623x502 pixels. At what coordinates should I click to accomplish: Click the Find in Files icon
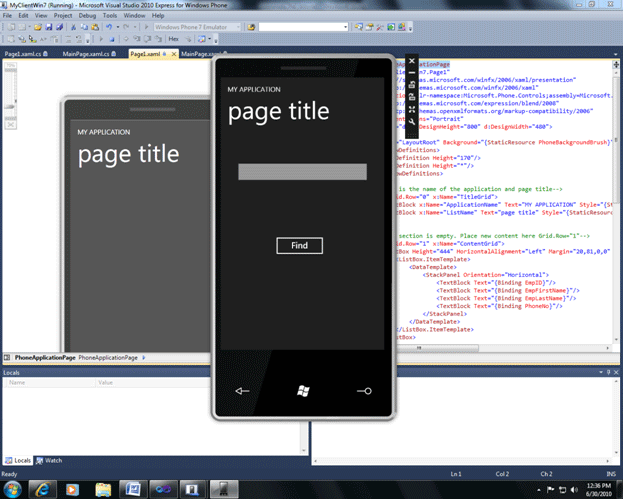pyautogui.click(x=251, y=27)
